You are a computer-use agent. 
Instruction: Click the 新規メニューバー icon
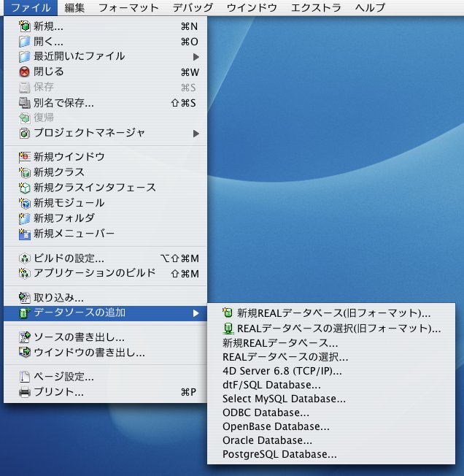(x=25, y=234)
